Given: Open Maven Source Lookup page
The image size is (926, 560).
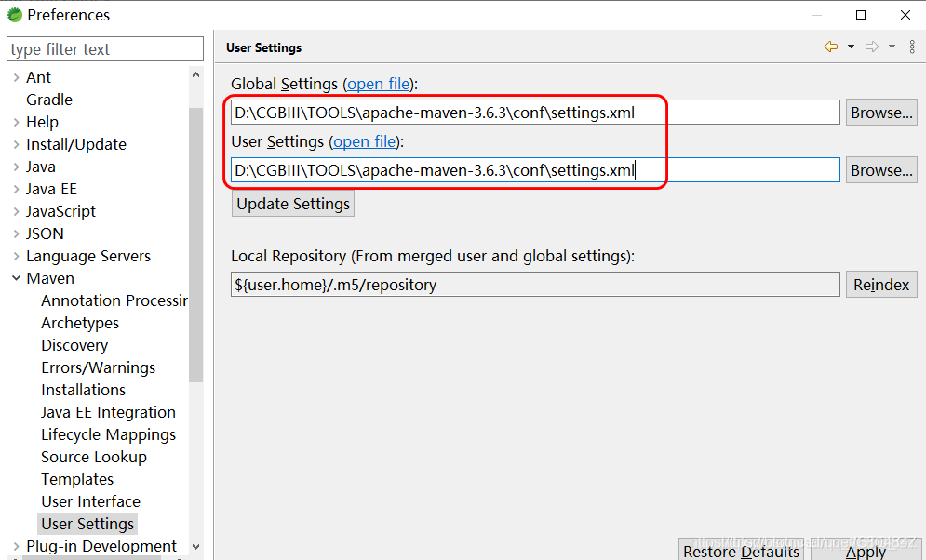Looking at the screenshot, I should (94, 457).
